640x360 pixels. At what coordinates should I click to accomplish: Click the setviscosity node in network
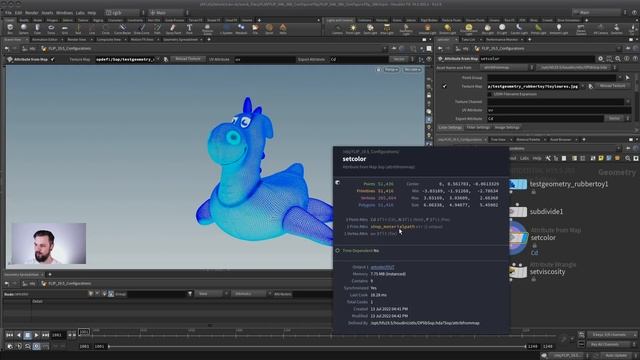(518, 271)
